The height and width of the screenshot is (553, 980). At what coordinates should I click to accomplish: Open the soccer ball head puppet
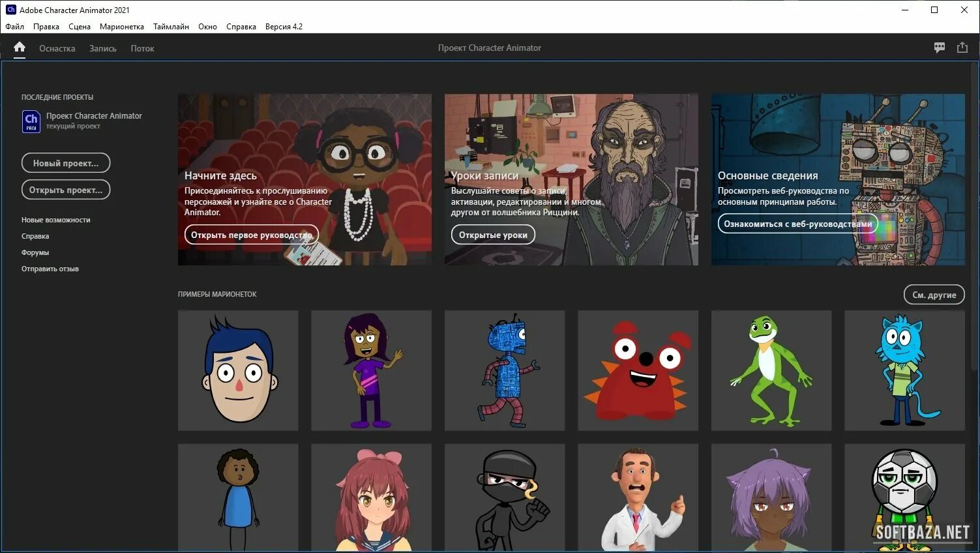point(904,498)
